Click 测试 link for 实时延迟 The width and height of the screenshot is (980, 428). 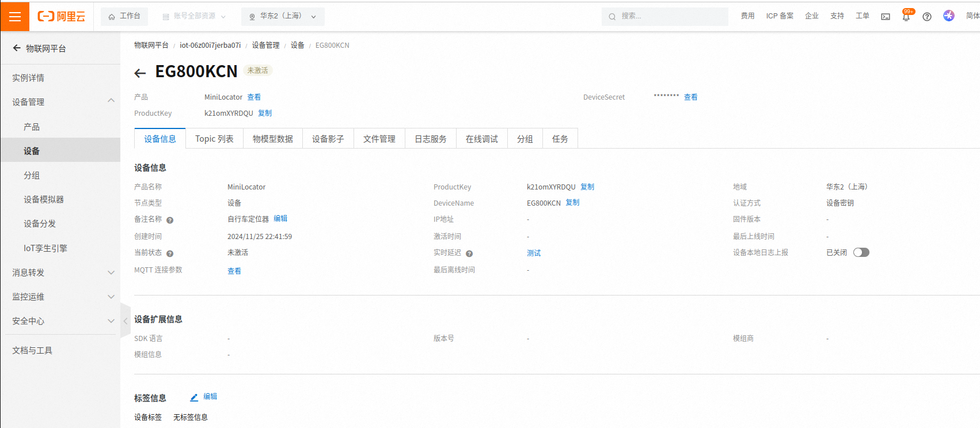(534, 253)
